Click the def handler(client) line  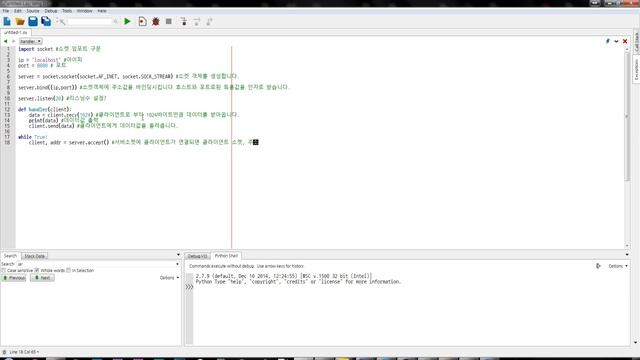(x=44, y=109)
